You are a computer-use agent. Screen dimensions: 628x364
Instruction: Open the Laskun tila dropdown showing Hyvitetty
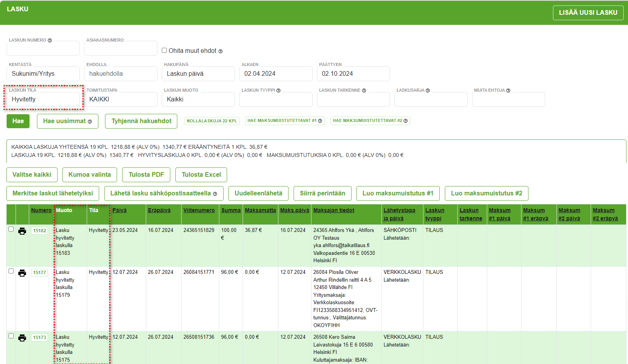tap(43, 99)
